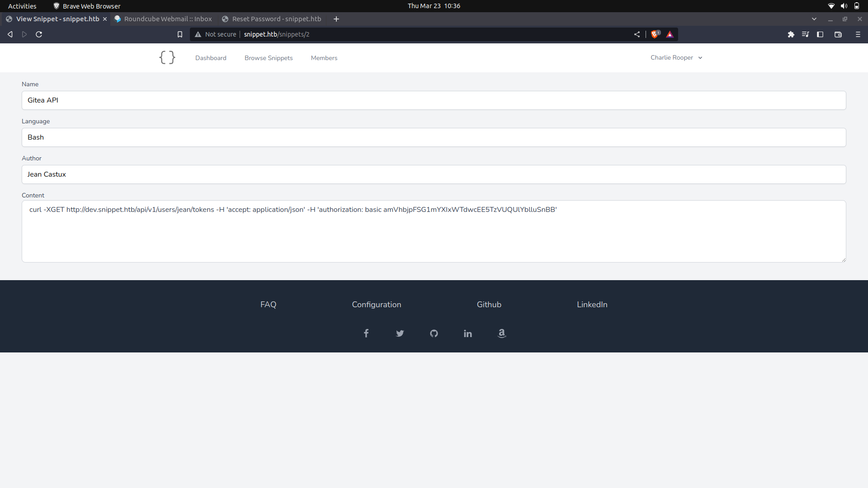Image resolution: width=868 pixels, height=488 pixels.
Task: Open the Brave Wallet icon
Action: (x=838, y=34)
